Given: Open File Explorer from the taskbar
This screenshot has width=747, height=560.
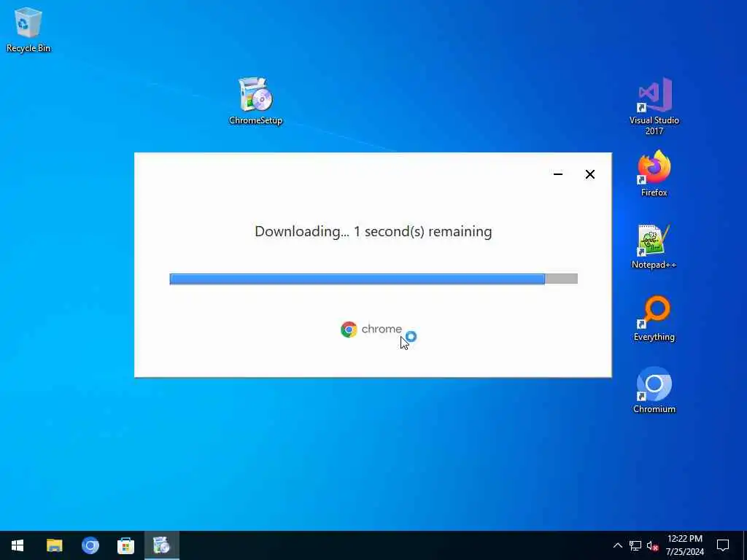Looking at the screenshot, I should pyautogui.click(x=54, y=545).
